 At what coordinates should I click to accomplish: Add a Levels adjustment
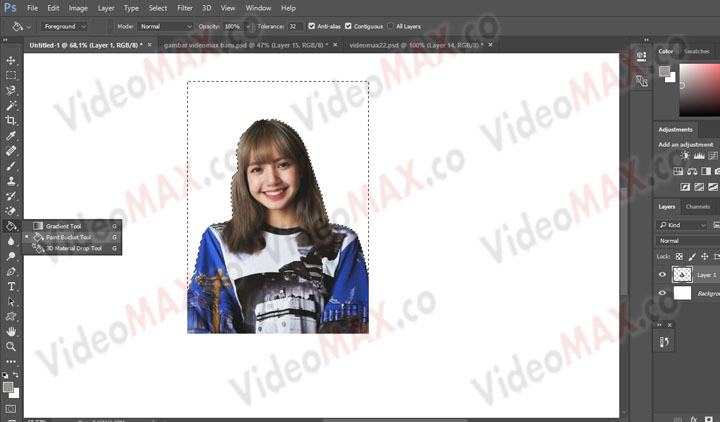[699, 156]
